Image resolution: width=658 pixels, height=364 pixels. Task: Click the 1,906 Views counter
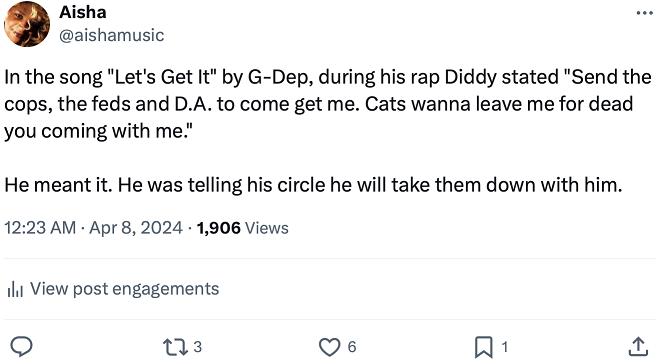[x=243, y=228]
